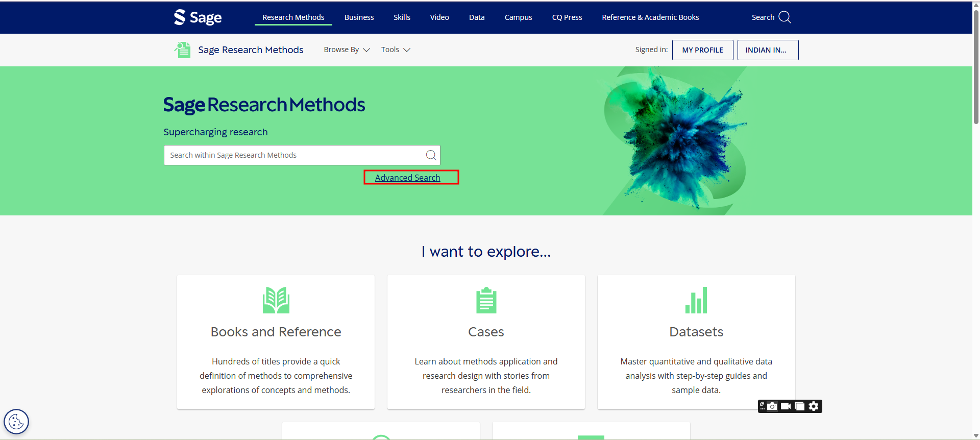The height and width of the screenshot is (440, 980).
Task: Open the INDIAN IN... institution menu
Action: coord(768,50)
